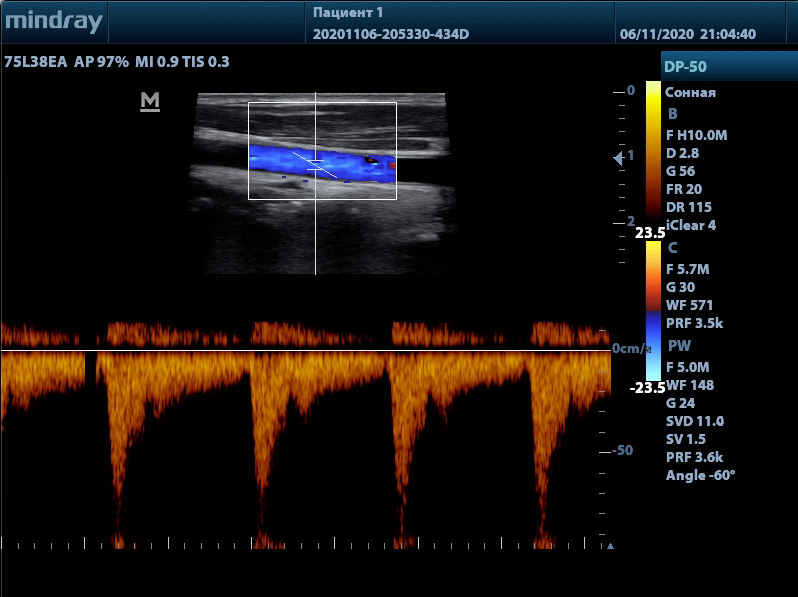The width and height of the screenshot is (798, 597).
Task: Click the PRF 3.6k PW parameter
Action: point(692,457)
